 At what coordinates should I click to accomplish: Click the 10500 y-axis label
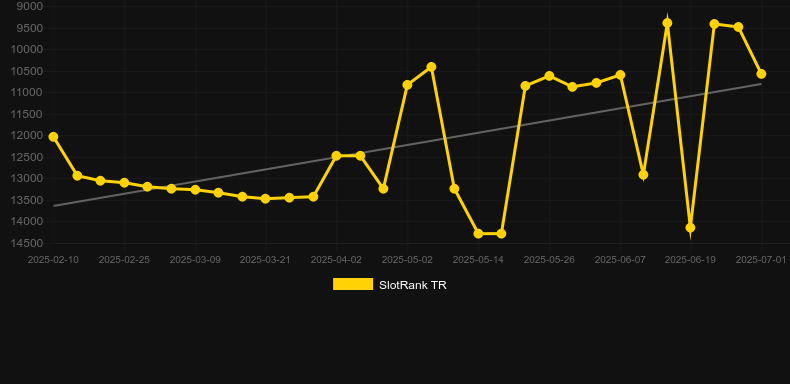(27, 71)
